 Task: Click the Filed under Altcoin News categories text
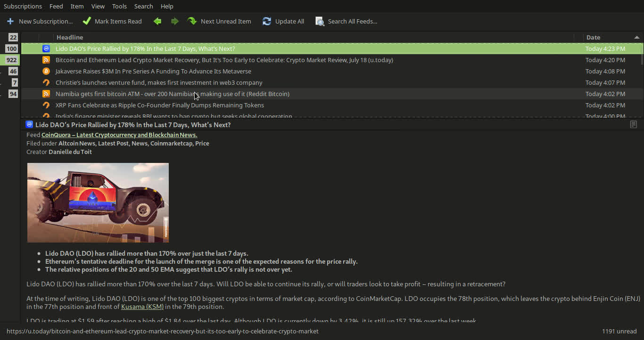tap(118, 143)
